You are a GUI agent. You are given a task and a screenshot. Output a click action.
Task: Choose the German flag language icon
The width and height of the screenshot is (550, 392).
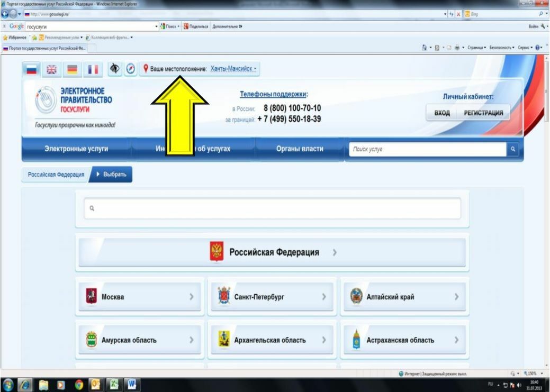pos(73,69)
